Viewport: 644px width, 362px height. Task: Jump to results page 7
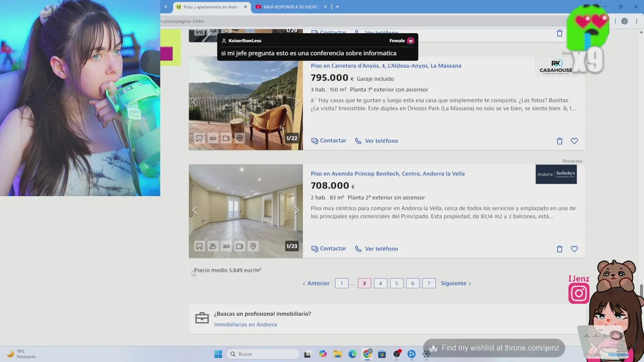tap(429, 284)
